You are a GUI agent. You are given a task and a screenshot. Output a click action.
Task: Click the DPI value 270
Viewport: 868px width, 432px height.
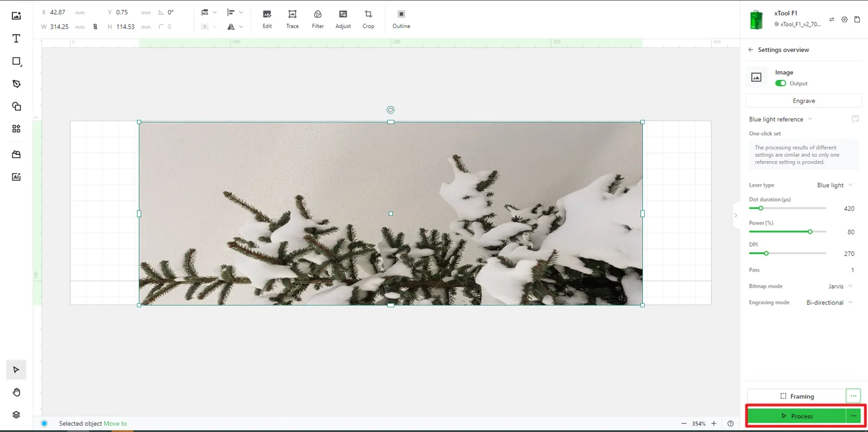[849, 253]
